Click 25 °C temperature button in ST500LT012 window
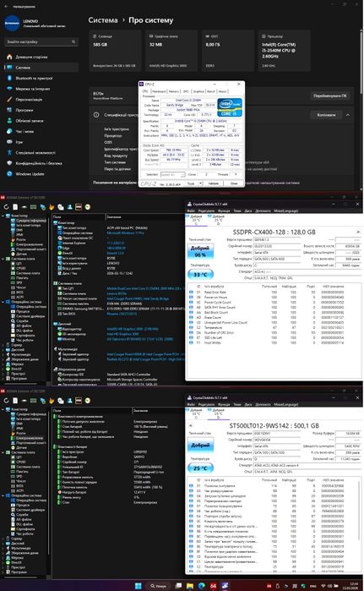 [200, 468]
